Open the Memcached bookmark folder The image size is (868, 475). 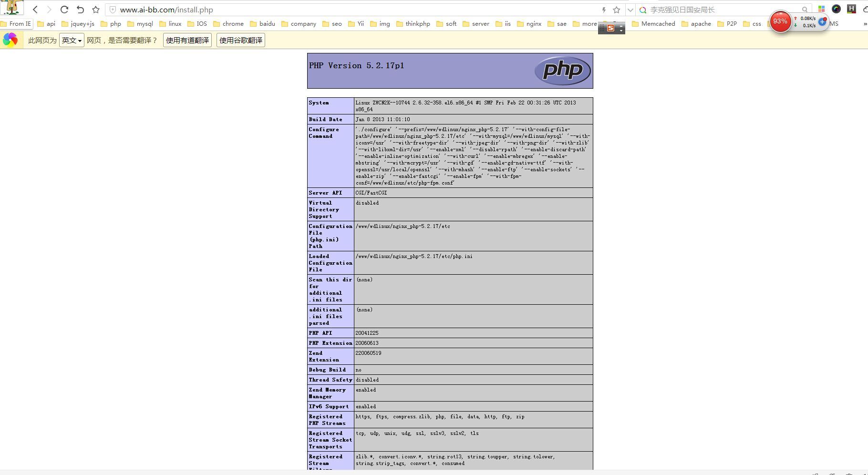coord(654,23)
